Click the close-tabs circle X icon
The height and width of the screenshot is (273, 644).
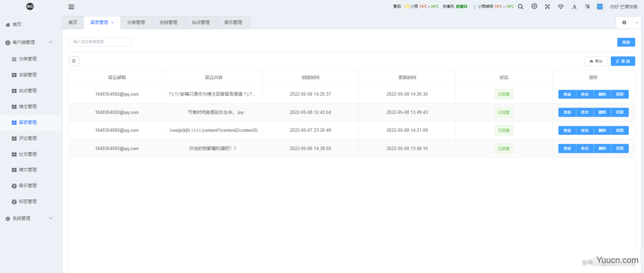tap(624, 22)
